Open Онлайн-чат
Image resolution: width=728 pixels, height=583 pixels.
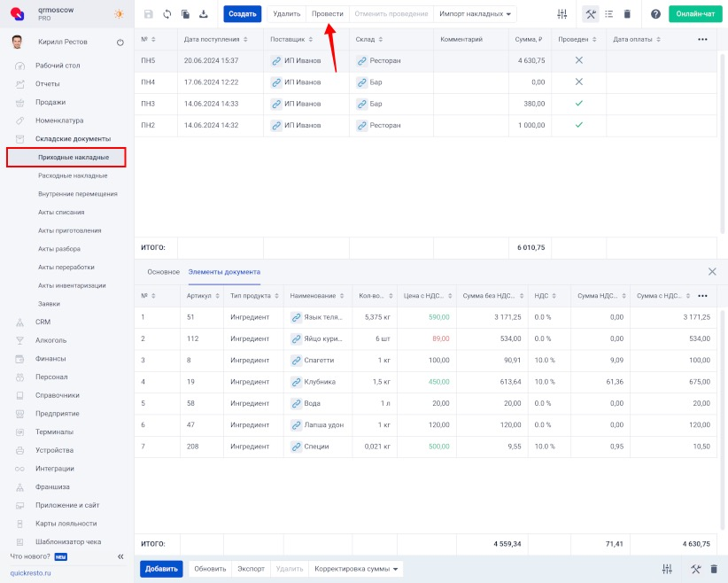click(x=695, y=14)
